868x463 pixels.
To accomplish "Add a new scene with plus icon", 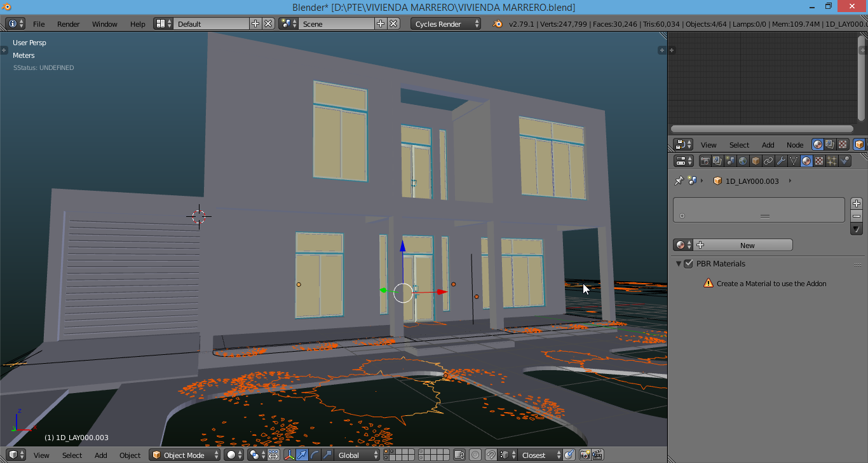I will [381, 24].
